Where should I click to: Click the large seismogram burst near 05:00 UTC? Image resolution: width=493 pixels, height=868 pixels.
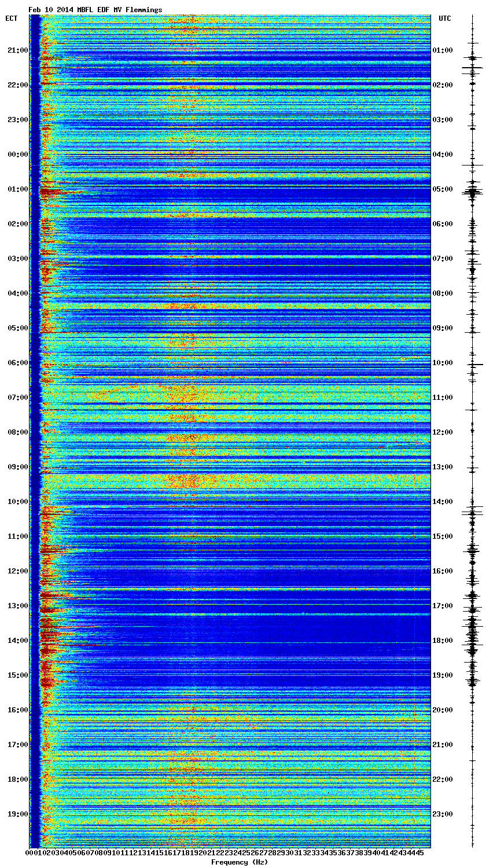click(473, 192)
